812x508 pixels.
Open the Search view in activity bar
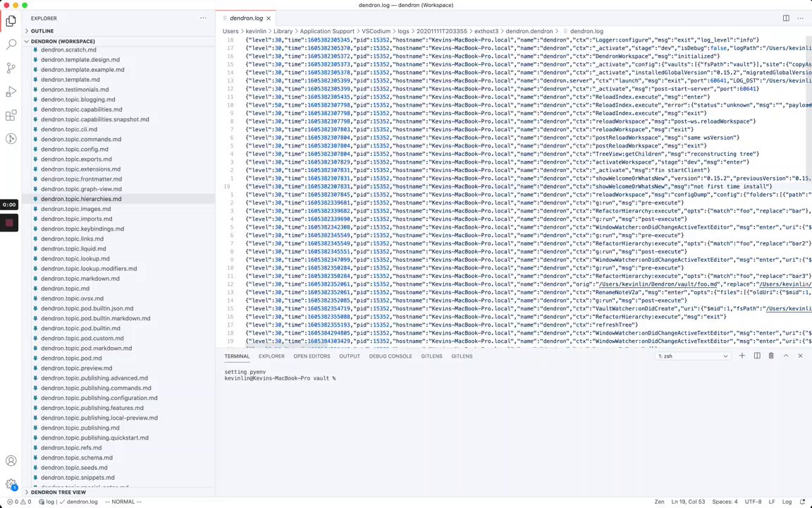(x=11, y=44)
